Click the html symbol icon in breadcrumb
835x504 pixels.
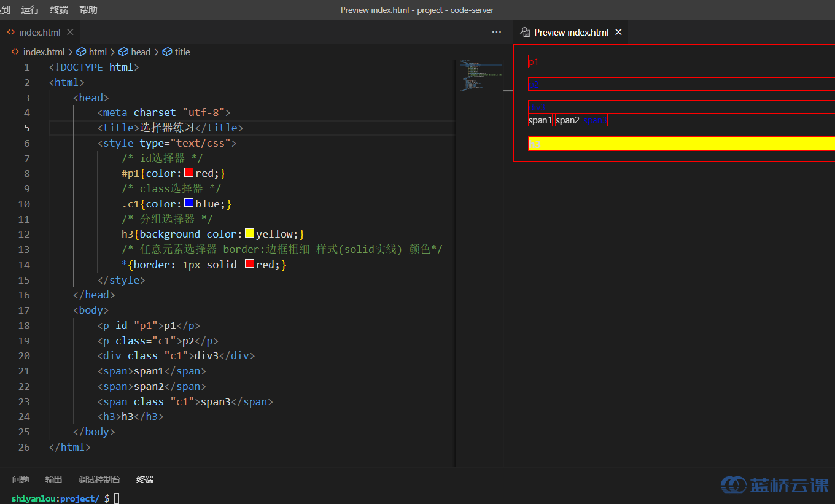coord(81,52)
